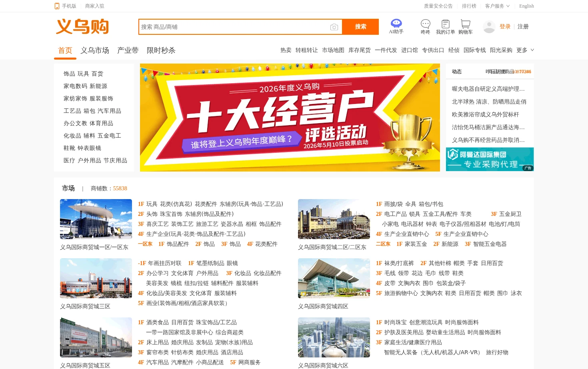The height and width of the screenshot is (369, 588).
Task: Open the 市场地图 navigation link
Action: point(333,50)
